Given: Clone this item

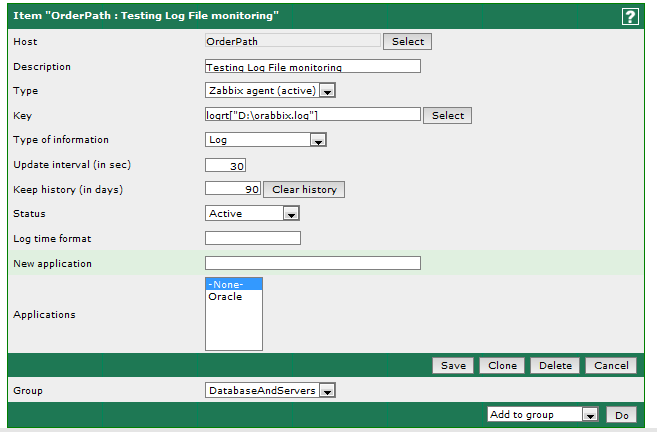Looking at the screenshot, I should click(x=502, y=365).
